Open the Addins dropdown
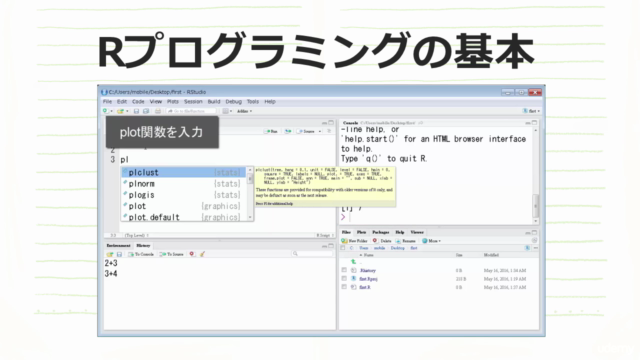 tap(244, 111)
